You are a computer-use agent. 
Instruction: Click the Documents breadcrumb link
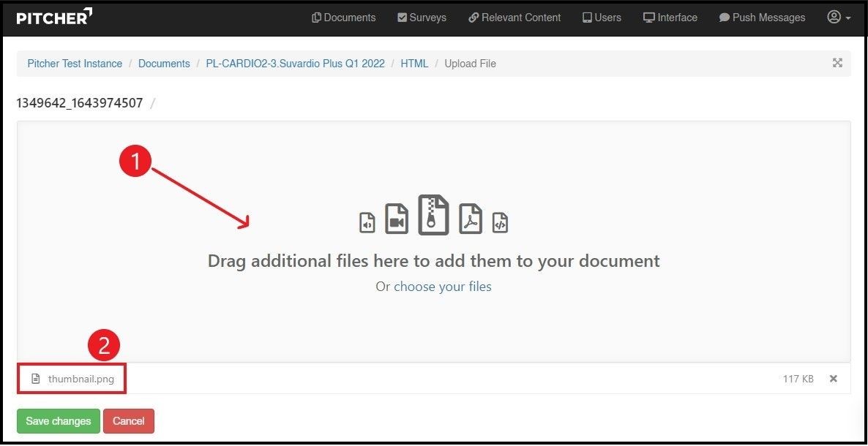(x=164, y=64)
